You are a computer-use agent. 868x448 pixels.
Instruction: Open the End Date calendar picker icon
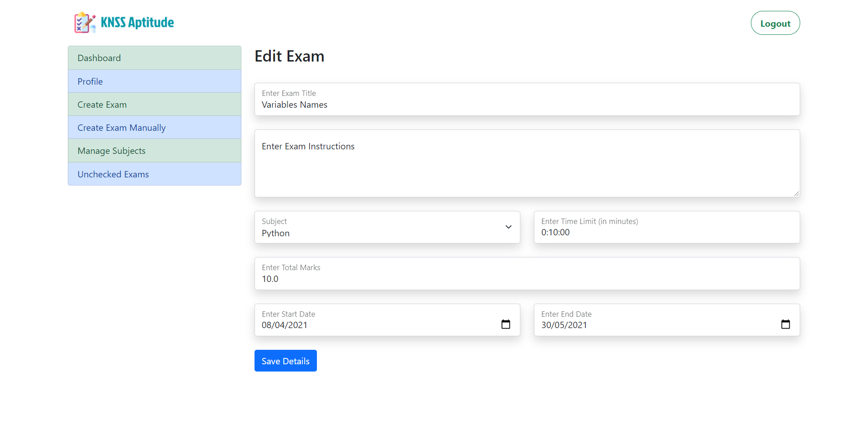pyautogui.click(x=785, y=324)
